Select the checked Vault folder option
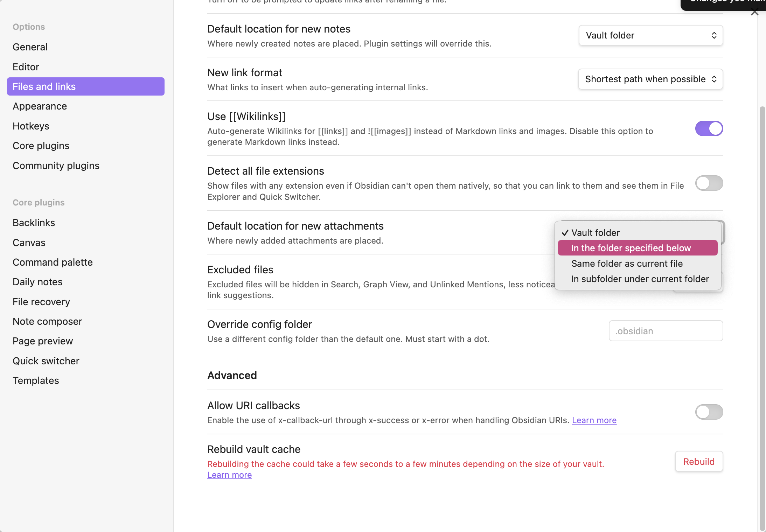Image resolution: width=766 pixels, height=532 pixels. click(595, 233)
